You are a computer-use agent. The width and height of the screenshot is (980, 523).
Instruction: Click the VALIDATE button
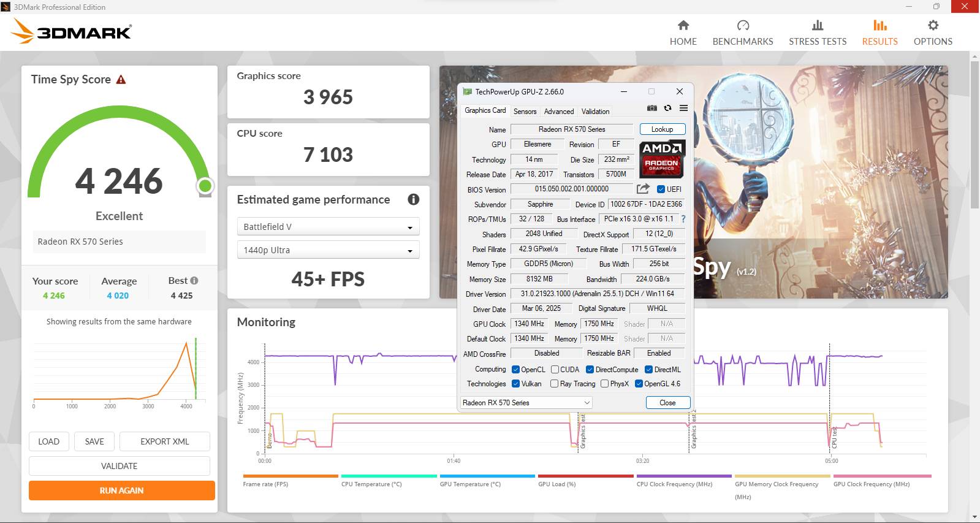pyautogui.click(x=120, y=466)
